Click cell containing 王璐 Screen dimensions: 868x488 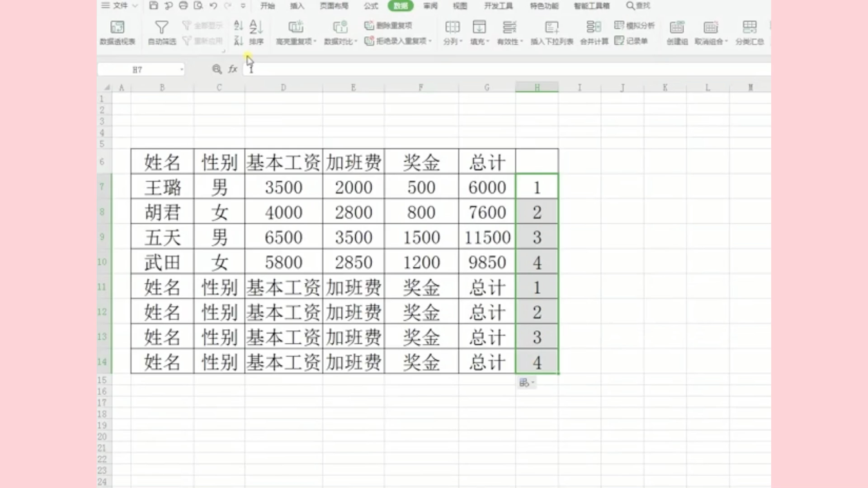162,187
